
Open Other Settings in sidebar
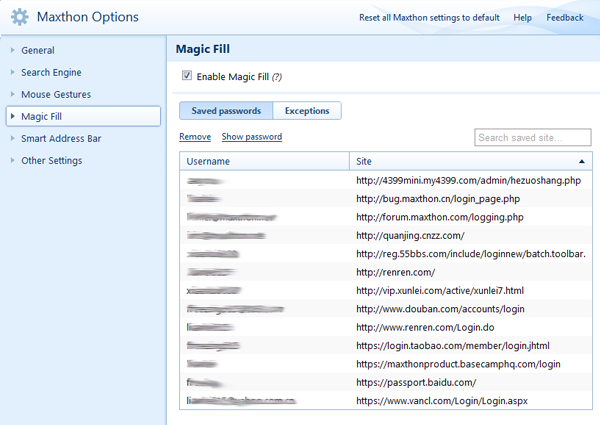51,160
